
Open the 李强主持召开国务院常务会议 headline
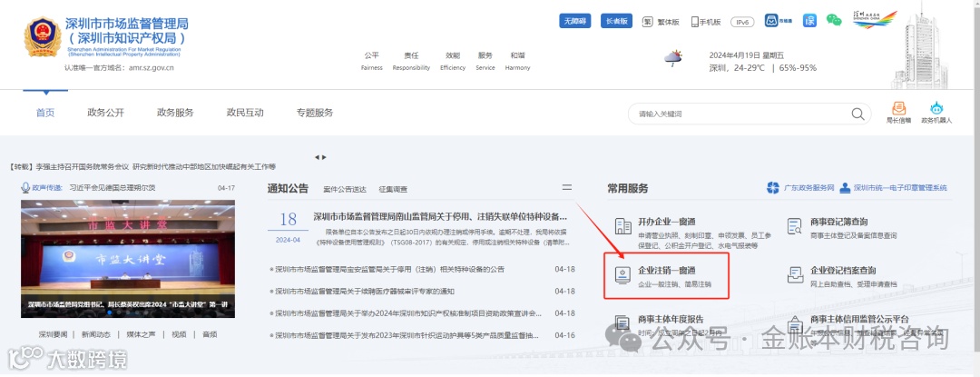pyautogui.click(x=142, y=166)
